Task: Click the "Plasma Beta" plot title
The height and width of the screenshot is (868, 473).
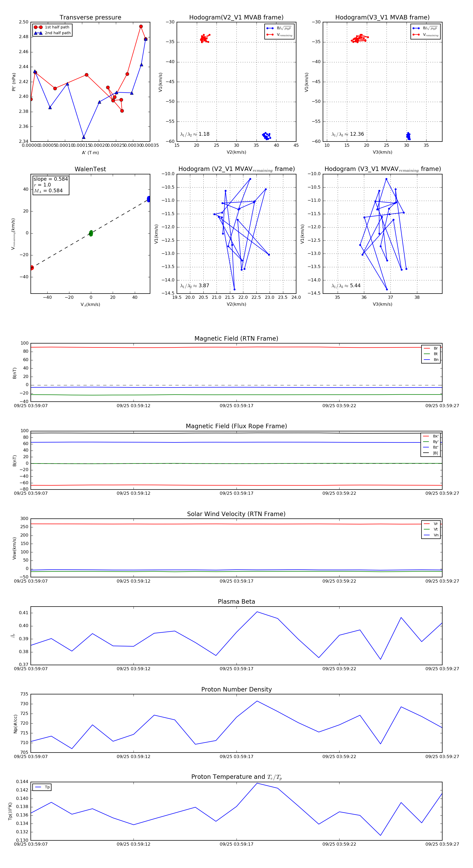Action: [x=236, y=602]
